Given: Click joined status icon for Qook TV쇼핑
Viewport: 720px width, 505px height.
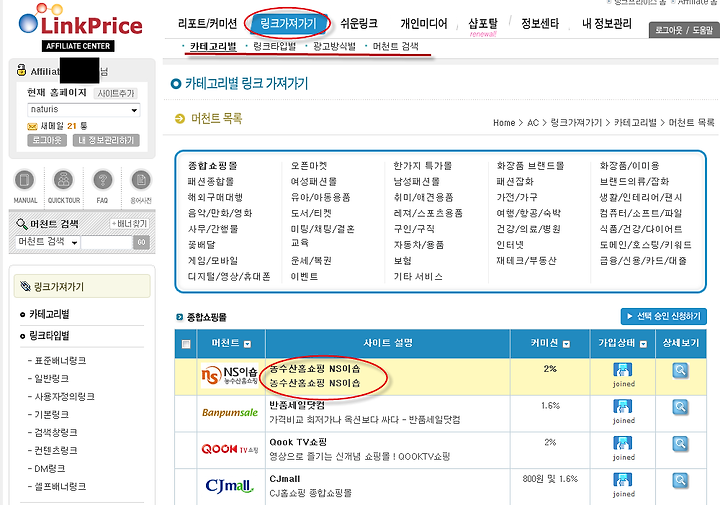Looking at the screenshot, I should [x=623, y=443].
